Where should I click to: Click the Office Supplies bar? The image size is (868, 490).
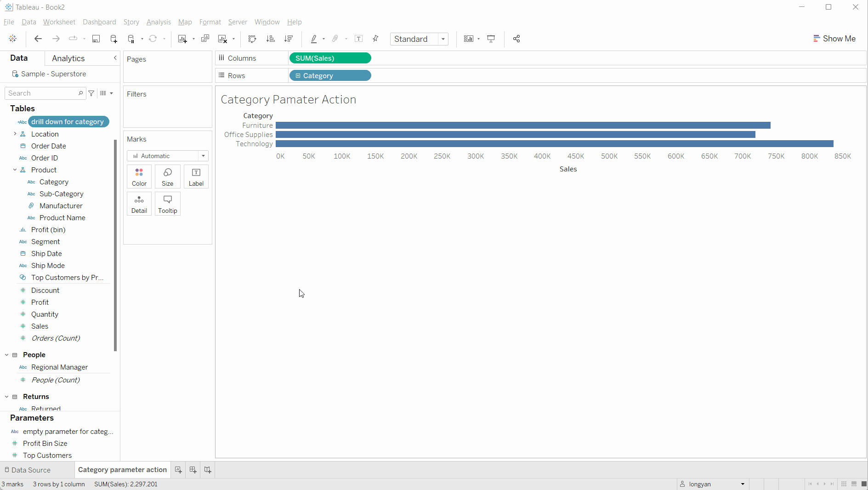(x=516, y=135)
